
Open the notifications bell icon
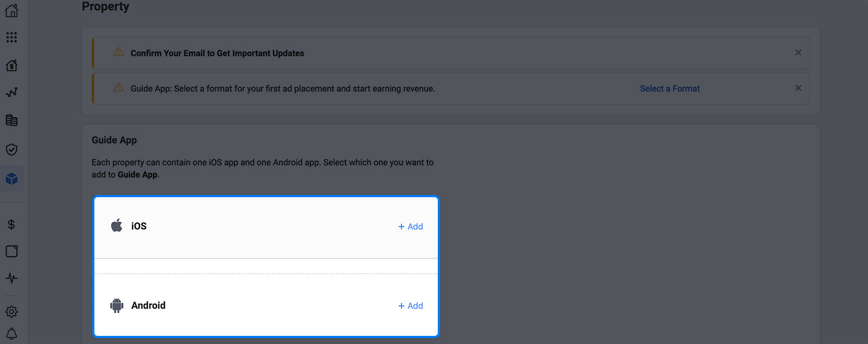pos(11,334)
